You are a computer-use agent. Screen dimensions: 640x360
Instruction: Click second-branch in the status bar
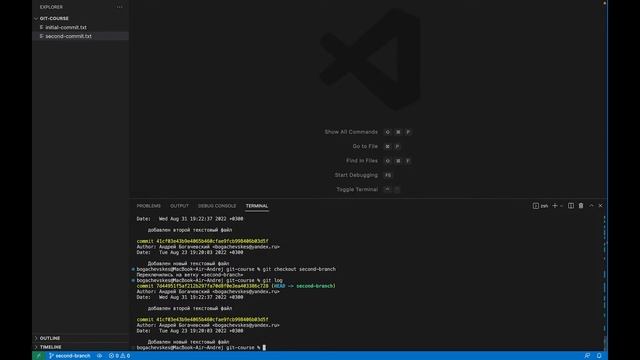69,356
